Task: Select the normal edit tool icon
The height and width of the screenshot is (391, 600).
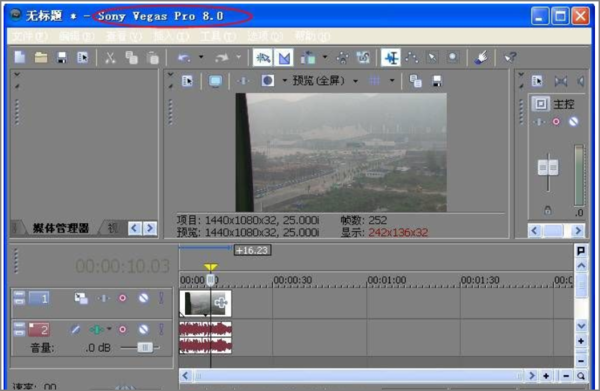Action: [x=391, y=58]
